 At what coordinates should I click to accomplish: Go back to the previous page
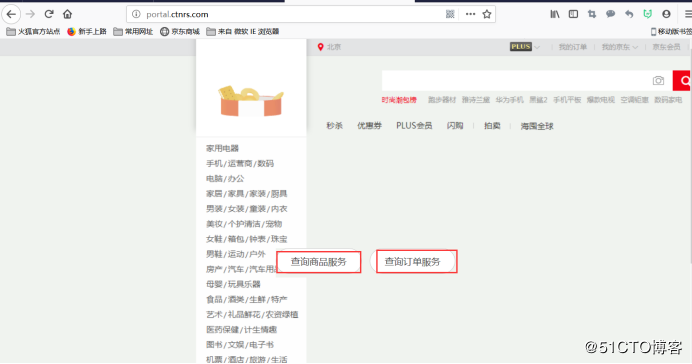11,14
